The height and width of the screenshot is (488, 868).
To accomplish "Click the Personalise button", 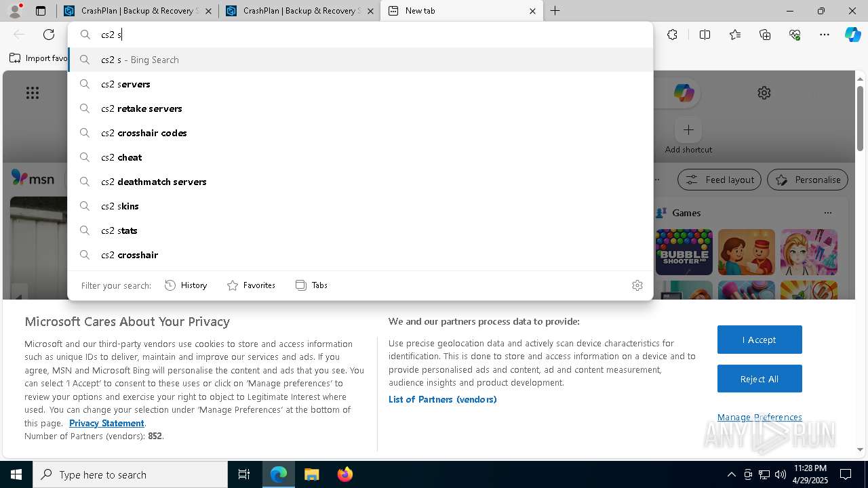I will pyautogui.click(x=807, y=180).
